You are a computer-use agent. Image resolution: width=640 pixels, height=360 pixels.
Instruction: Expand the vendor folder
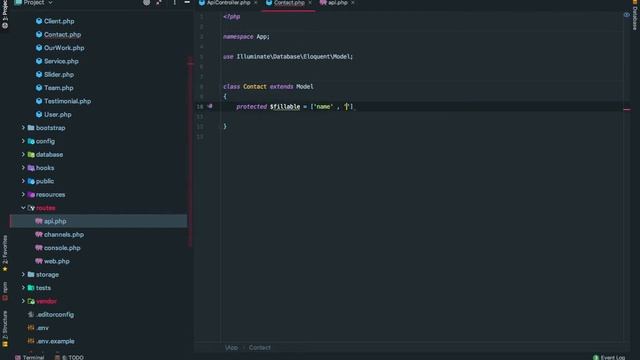click(23, 301)
